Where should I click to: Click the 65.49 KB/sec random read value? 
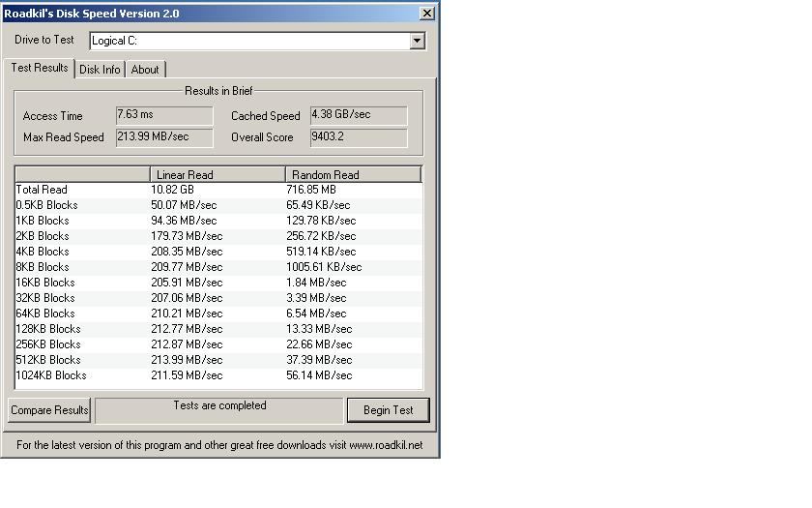click(318, 205)
